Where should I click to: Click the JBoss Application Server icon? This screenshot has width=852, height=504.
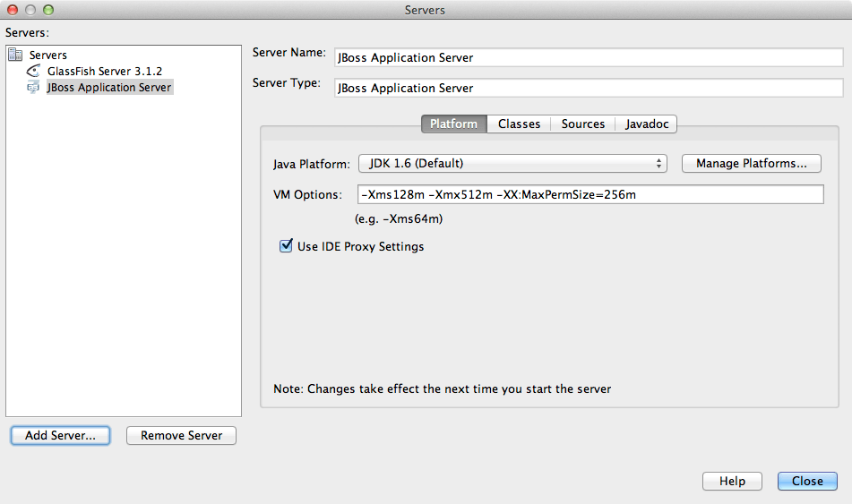click(x=34, y=87)
